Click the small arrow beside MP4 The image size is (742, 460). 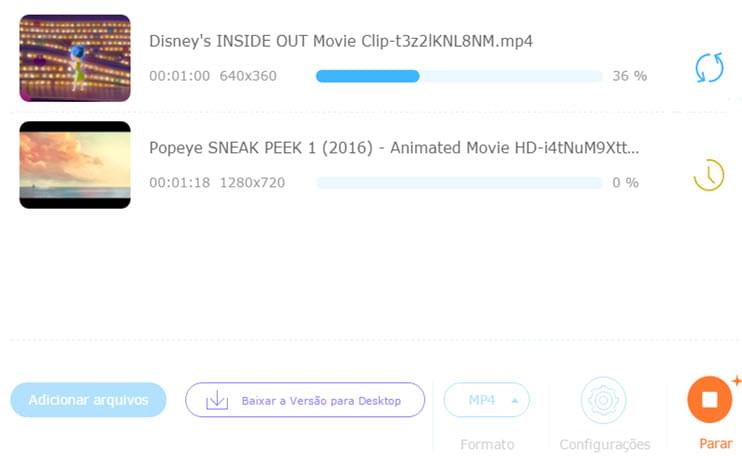coord(515,400)
